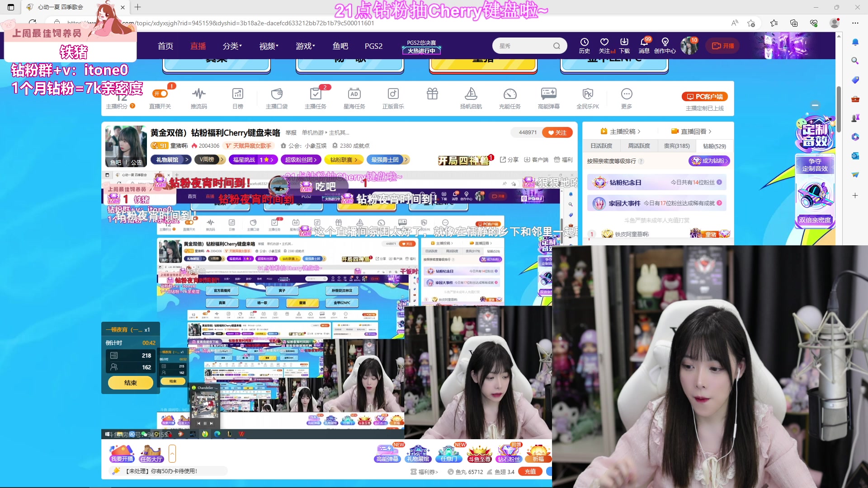Expand the 更多 more options menu

point(626,97)
